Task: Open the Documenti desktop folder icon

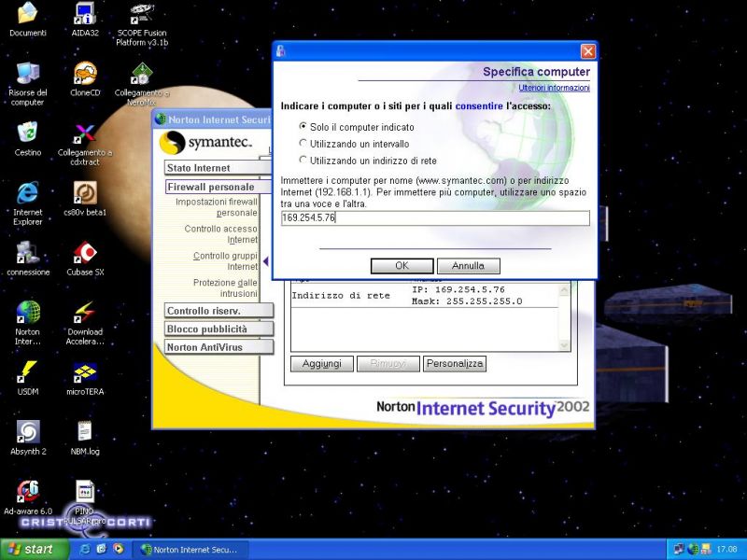Action: (28, 13)
